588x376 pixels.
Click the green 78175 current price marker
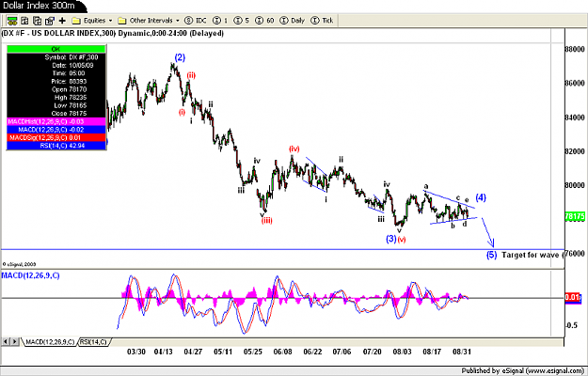coord(575,216)
